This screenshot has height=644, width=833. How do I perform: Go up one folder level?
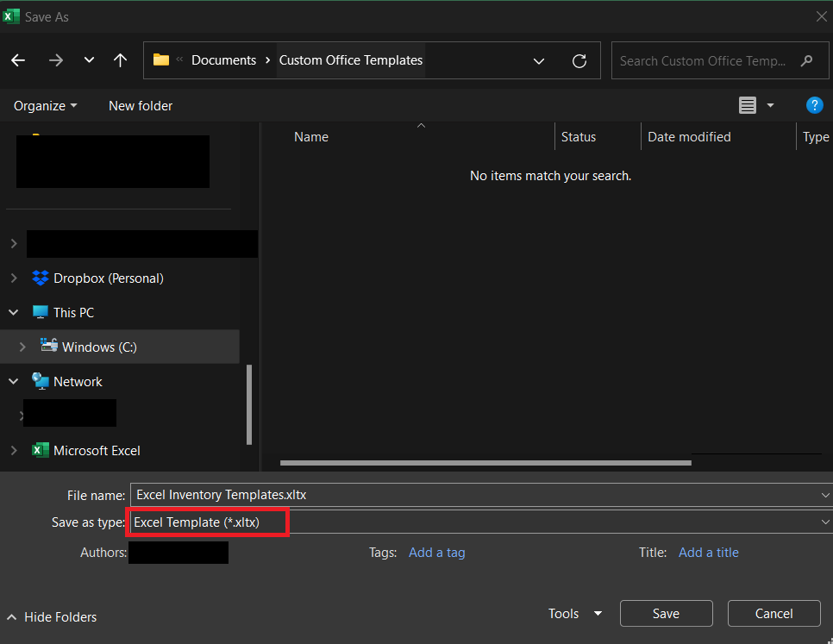[121, 60]
